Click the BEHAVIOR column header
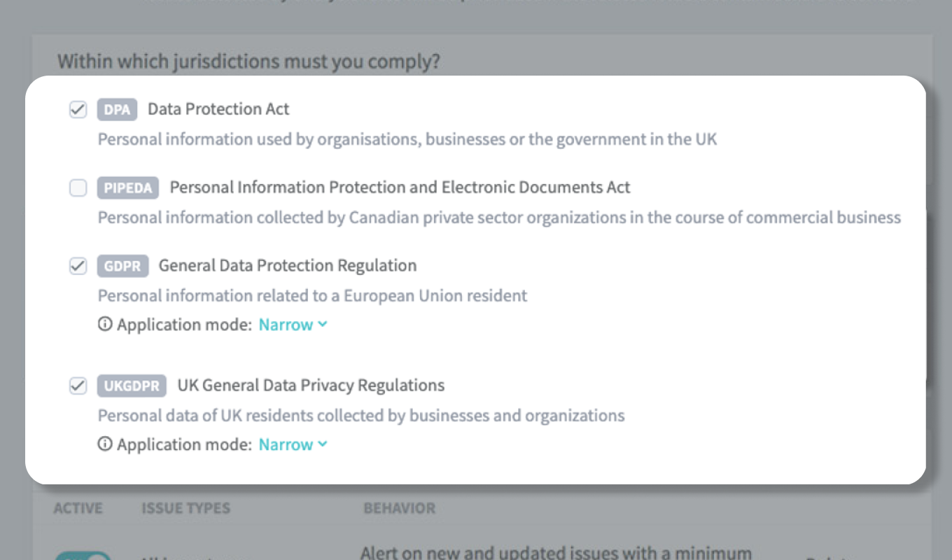The width and height of the screenshot is (952, 560). coord(399,508)
